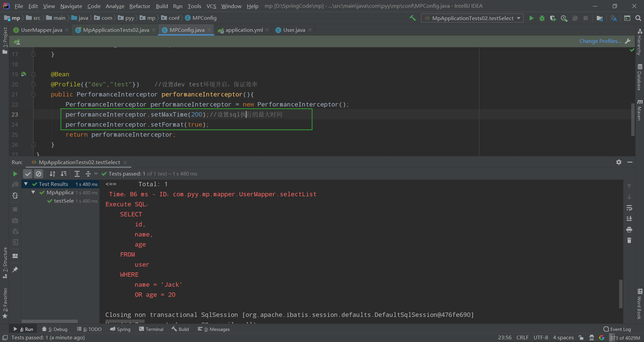Toggle soft-wrap in console output
This screenshot has width=644, height=342.
[x=629, y=208]
